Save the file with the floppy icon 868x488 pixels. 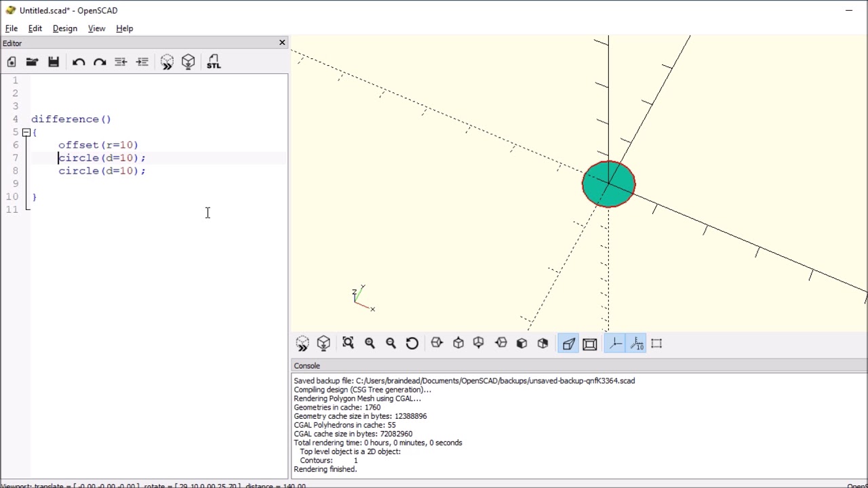click(x=54, y=62)
